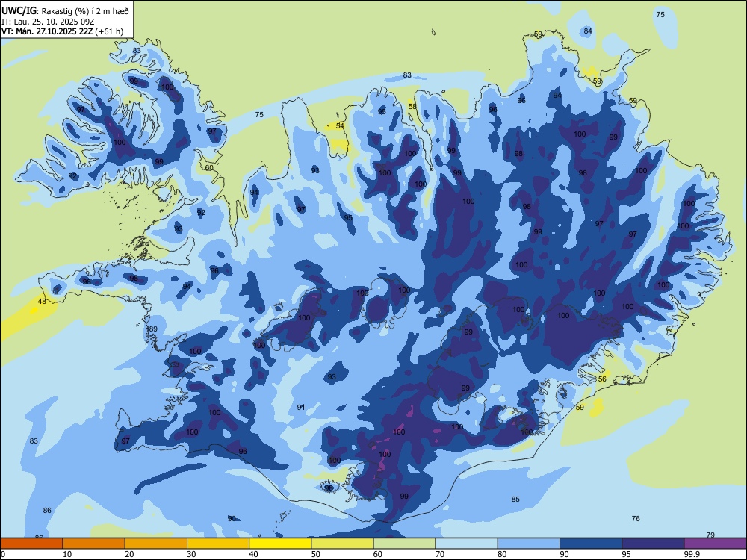Pick the light green 60–70 legend swatch

tap(404, 544)
